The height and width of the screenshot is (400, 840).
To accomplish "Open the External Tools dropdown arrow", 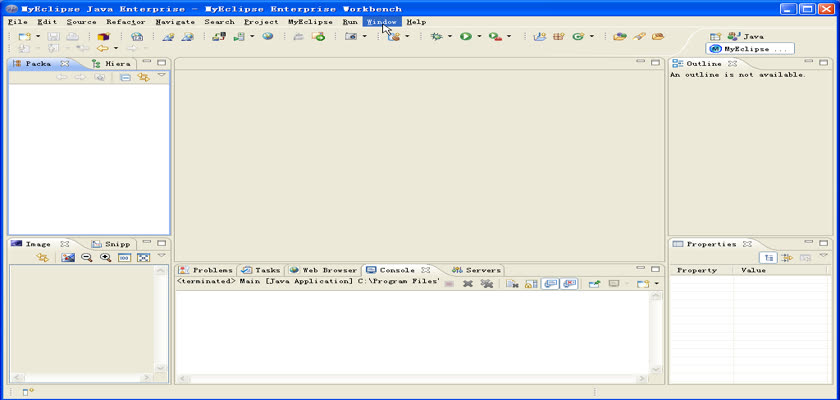I will pos(509,36).
